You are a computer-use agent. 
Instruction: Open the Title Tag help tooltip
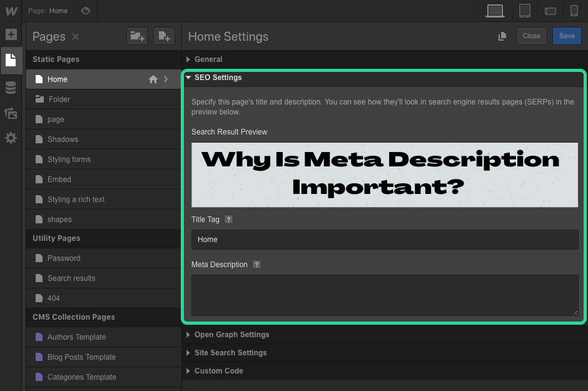[228, 220]
